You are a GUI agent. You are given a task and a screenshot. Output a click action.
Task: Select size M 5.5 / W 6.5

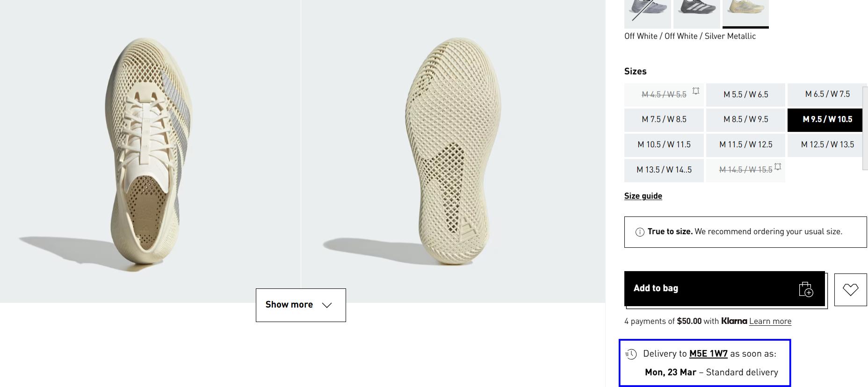click(x=745, y=94)
